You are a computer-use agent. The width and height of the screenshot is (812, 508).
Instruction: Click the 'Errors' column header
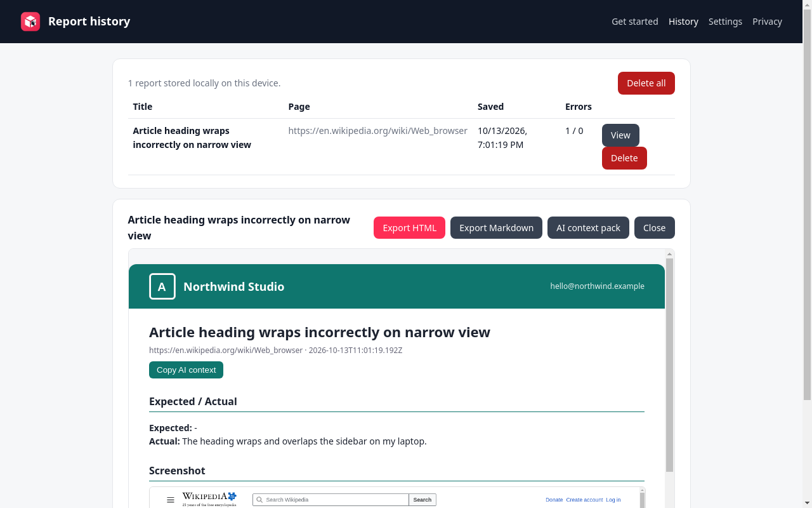pos(579,107)
